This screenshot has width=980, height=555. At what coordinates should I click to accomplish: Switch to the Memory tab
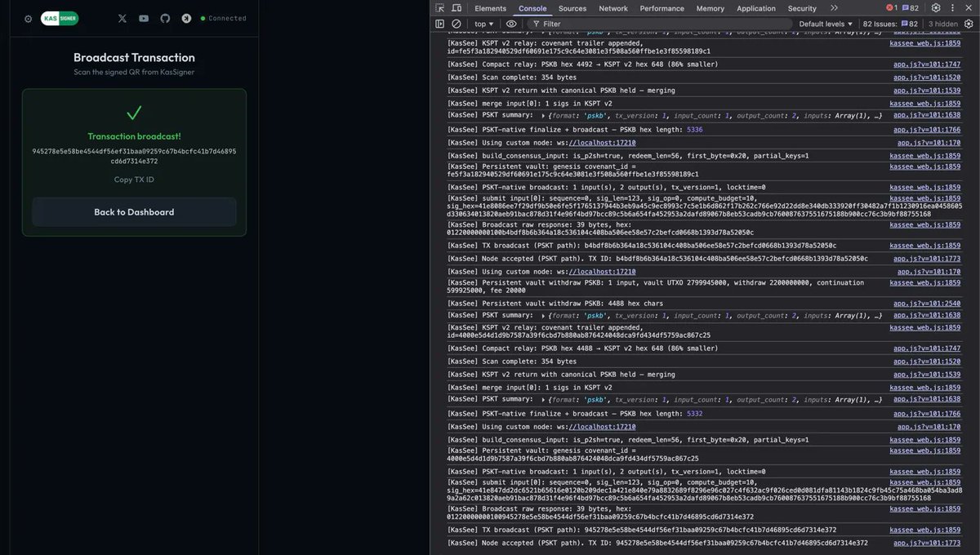(x=710, y=8)
